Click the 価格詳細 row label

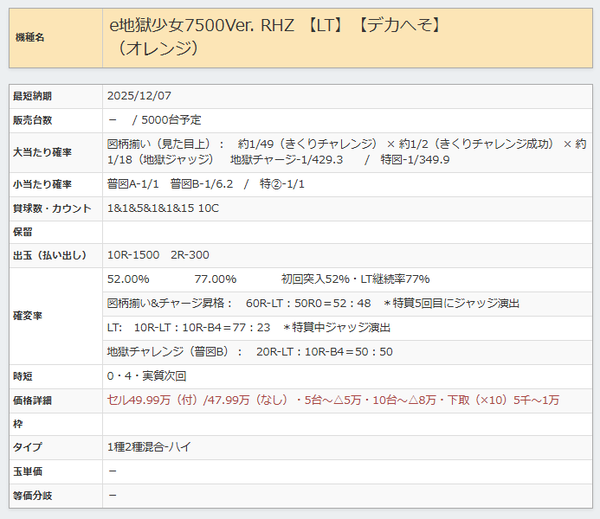coord(32,401)
